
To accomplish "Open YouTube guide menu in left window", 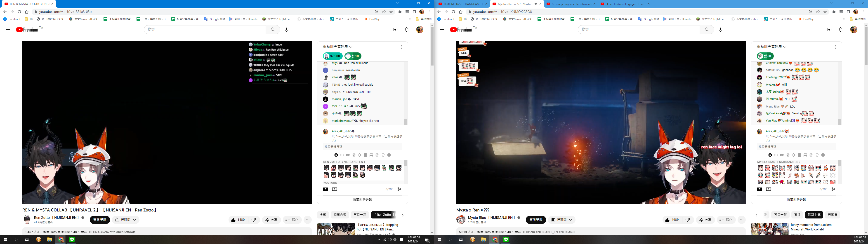I will (x=8, y=30).
